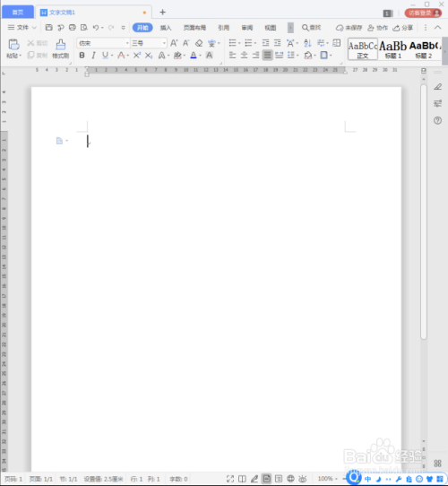Switch to the 插入 ribbon tab

pyautogui.click(x=166, y=28)
